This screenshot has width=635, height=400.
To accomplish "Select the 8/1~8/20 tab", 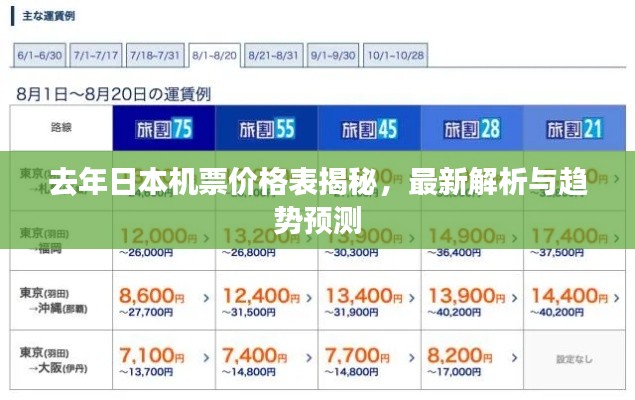I will [214, 55].
